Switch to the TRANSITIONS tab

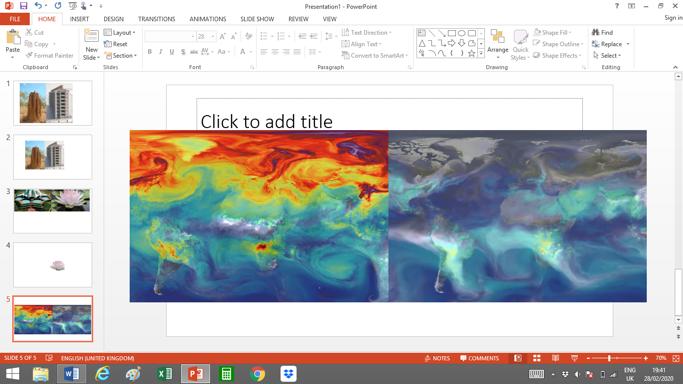[x=156, y=19]
